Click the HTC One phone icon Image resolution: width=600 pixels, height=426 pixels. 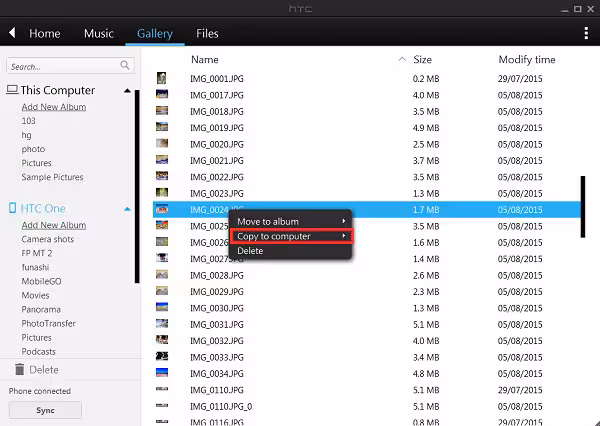tap(12, 208)
